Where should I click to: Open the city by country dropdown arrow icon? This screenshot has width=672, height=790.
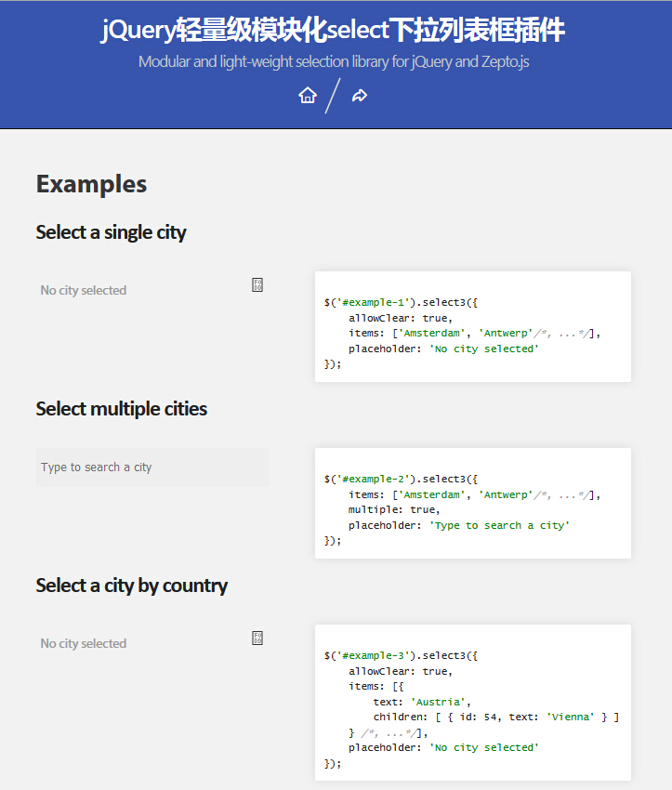click(x=257, y=639)
